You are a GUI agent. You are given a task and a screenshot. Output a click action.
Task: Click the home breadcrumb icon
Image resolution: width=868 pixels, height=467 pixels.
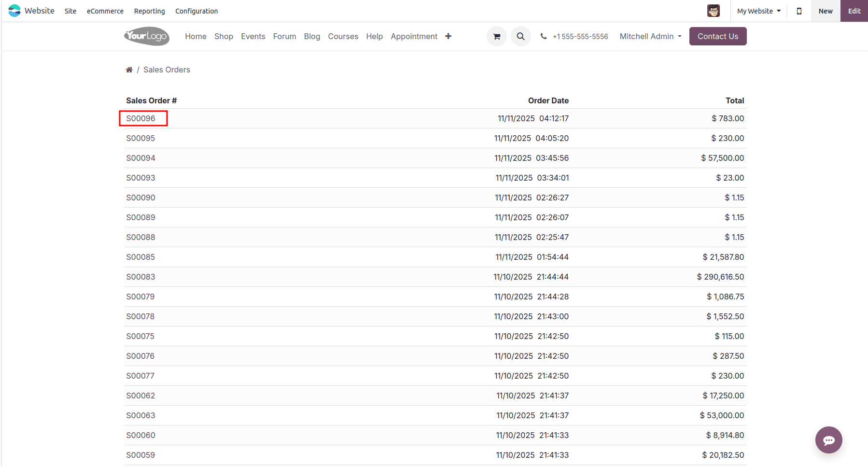129,70
